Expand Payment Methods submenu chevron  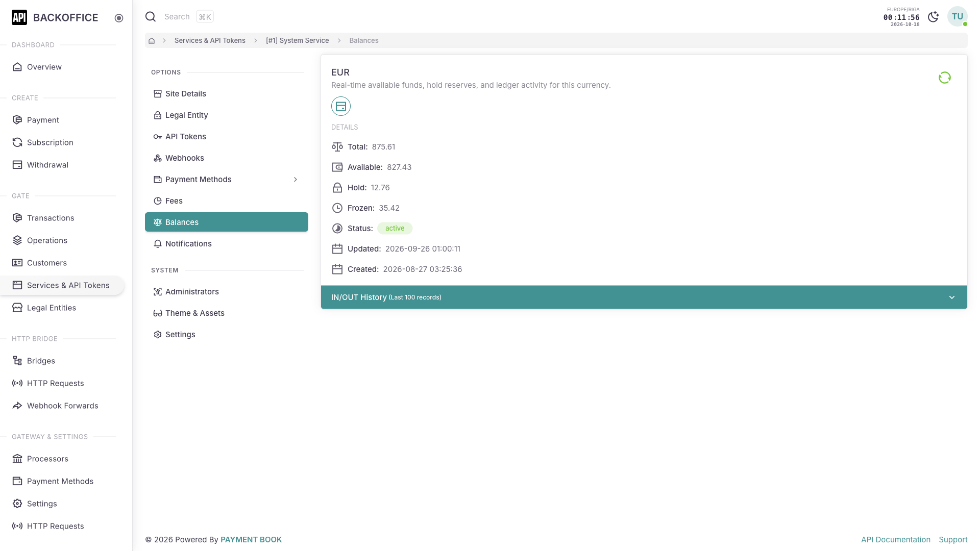[296, 180]
